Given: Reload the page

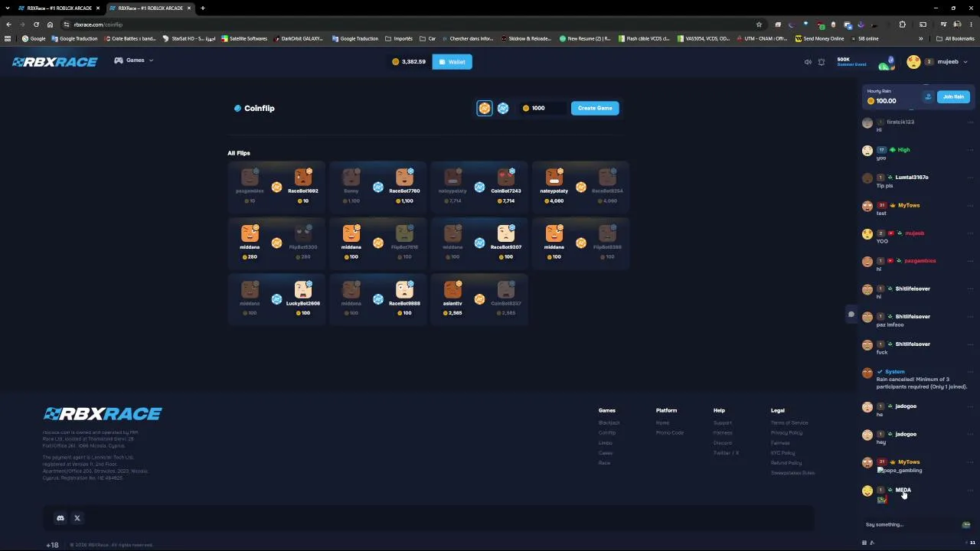Looking at the screenshot, I should click(x=36, y=24).
